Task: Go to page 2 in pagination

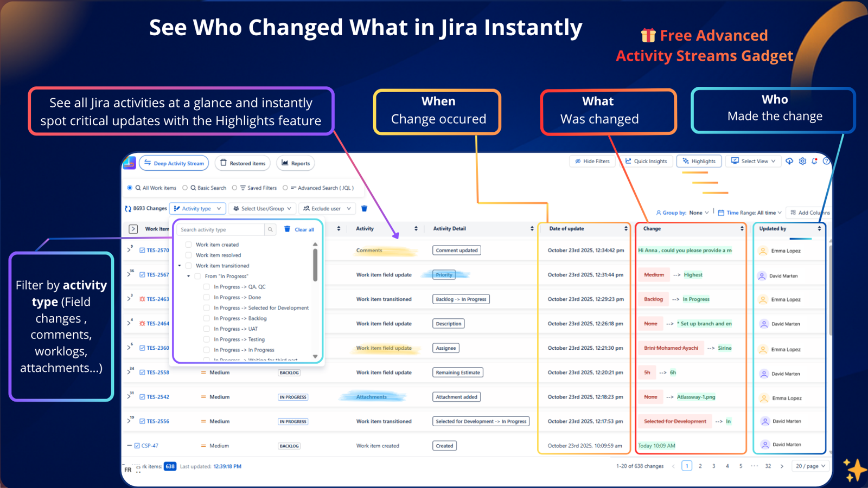Action: click(700, 466)
